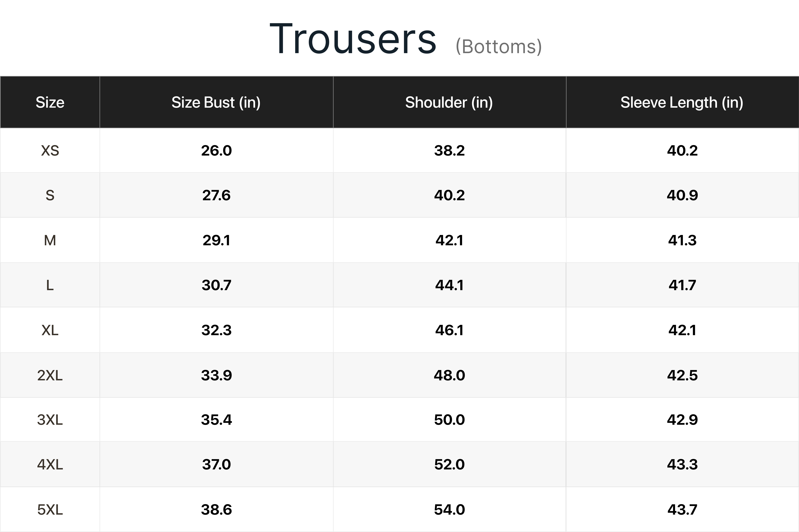This screenshot has width=799, height=532.
Task: Select the 5XL shoulder value 54.0
Action: (x=449, y=509)
